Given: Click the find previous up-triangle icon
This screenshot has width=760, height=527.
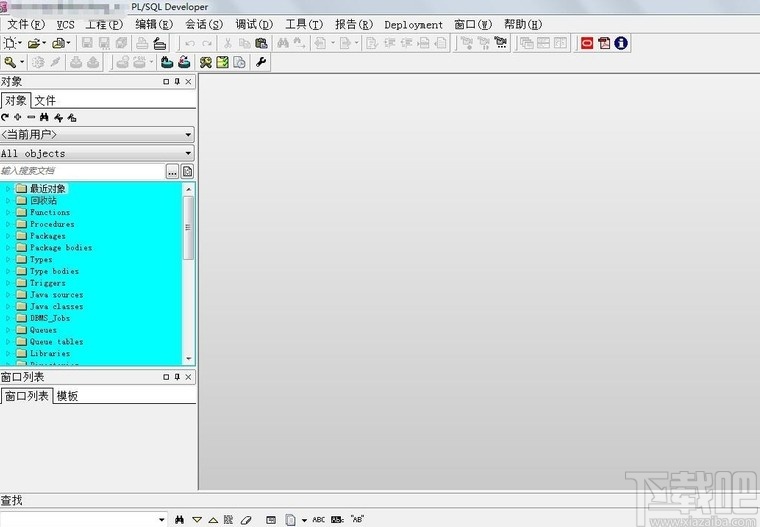Looking at the screenshot, I should click(213, 520).
